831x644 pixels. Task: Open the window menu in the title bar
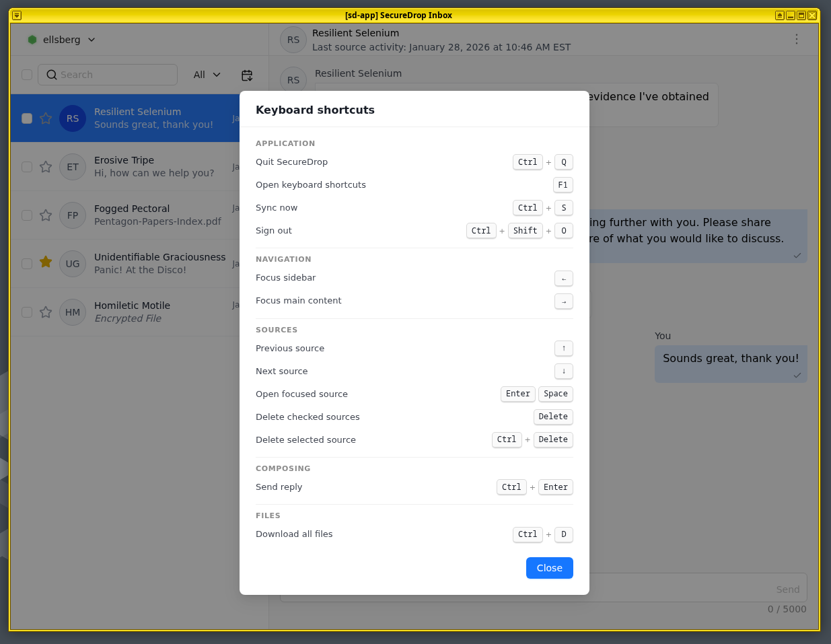point(16,15)
